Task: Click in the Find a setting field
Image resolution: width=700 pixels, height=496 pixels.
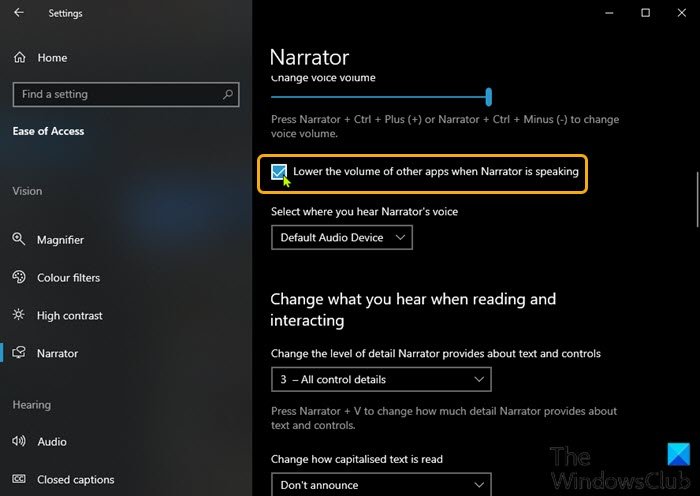Action: coord(126,94)
